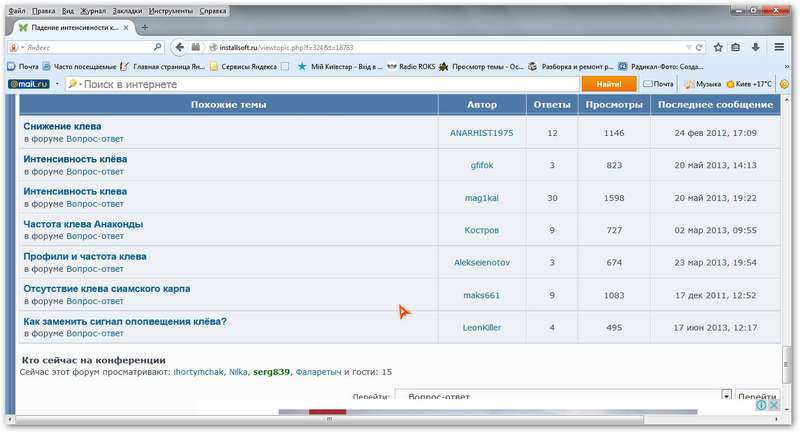Open author profile LeonKiller
This screenshot has width=800, height=433.
click(482, 327)
